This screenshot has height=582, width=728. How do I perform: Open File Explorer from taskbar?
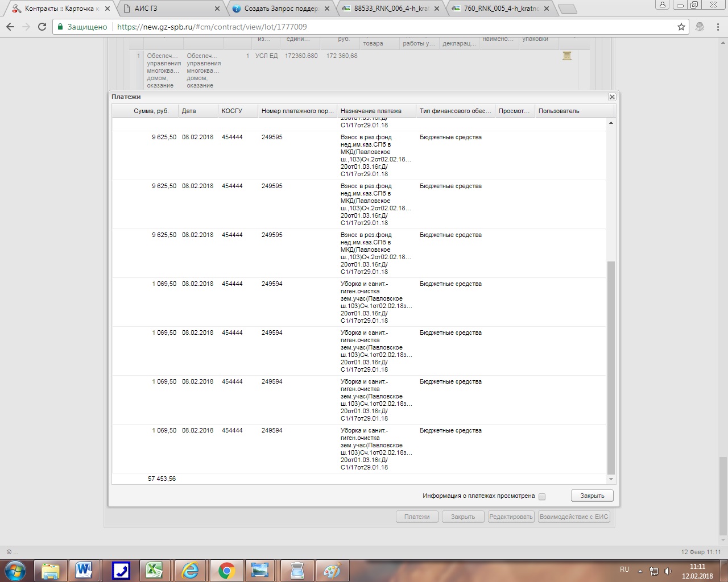(51, 570)
